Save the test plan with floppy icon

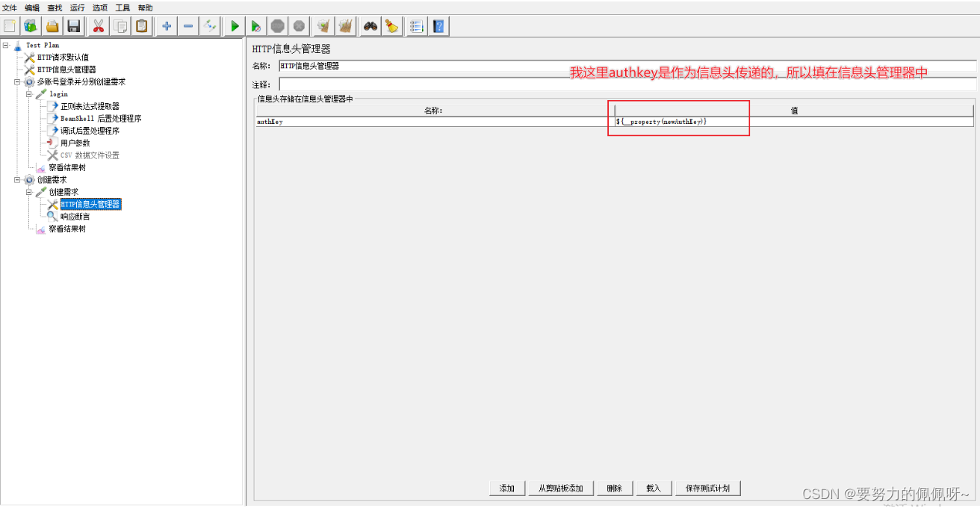tap(74, 26)
